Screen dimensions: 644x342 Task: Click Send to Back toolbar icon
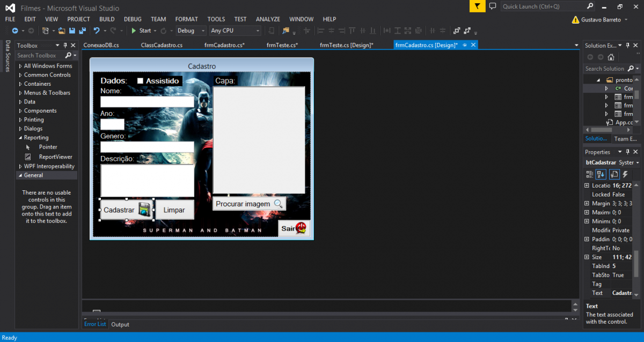467,31
